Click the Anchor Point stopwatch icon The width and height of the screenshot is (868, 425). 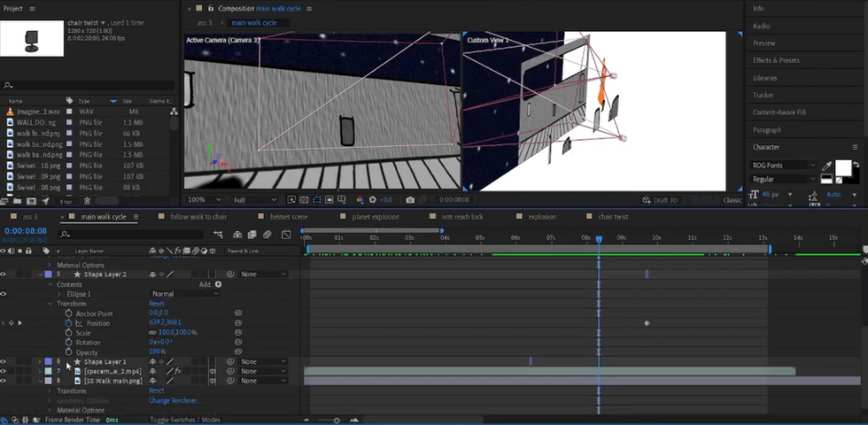tap(69, 313)
